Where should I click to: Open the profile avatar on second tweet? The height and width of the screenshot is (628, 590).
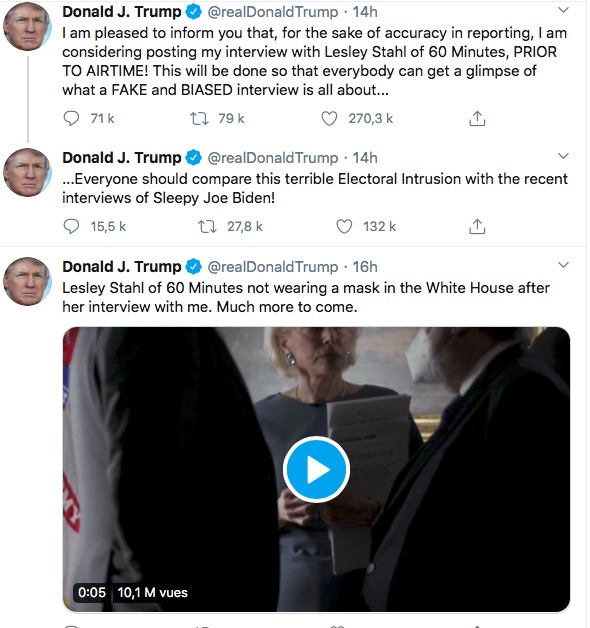[27, 172]
